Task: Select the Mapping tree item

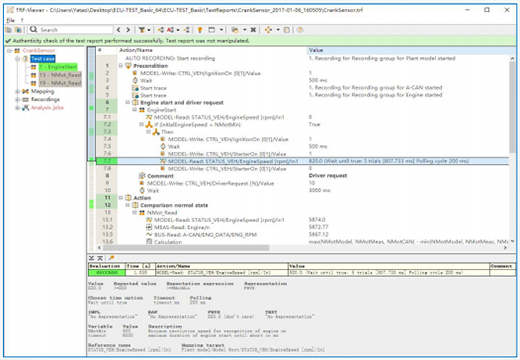Action: [42, 91]
